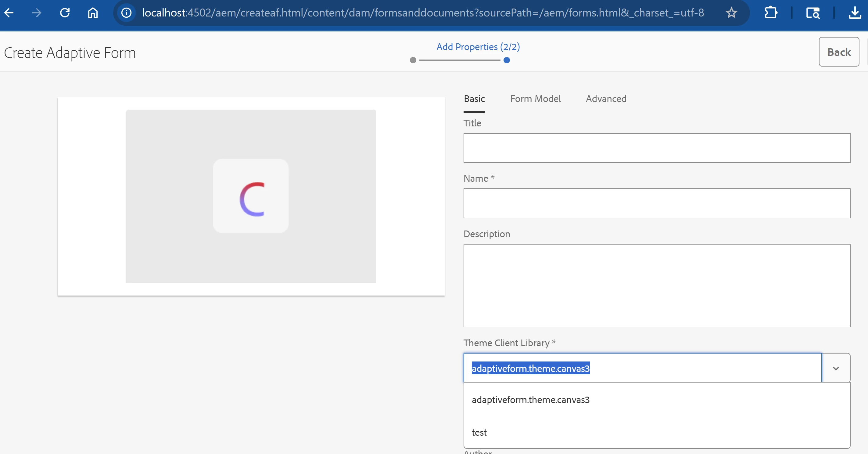View site information icon in address bar
The image size is (868, 454).
(126, 13)
